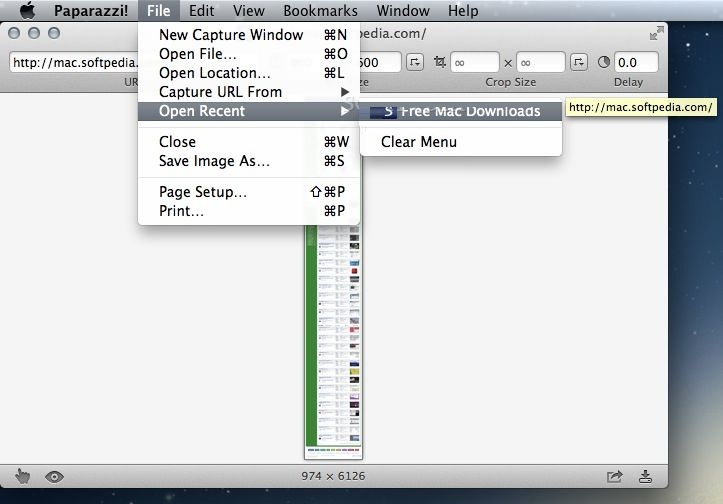Click the hand pointer icon in status bar
Viewport: 723px width, 504px height.
(x=23, y=476)
